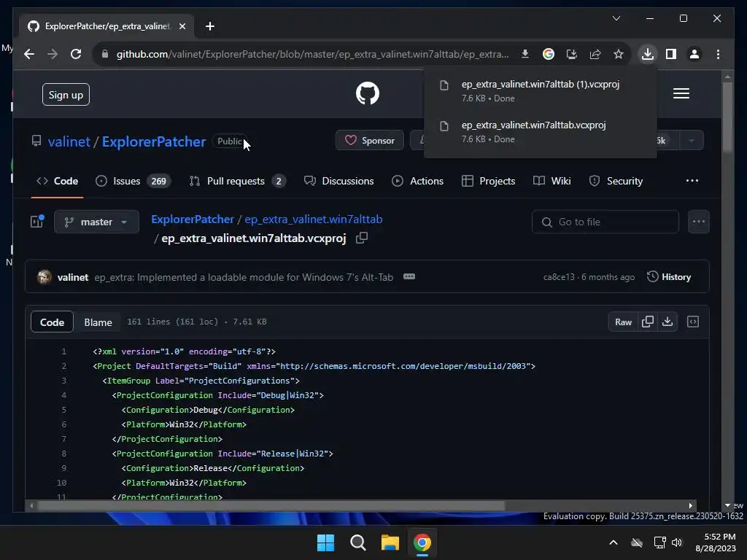Open Windows Start menu
The image size is (747, 560).
point(325,542)
